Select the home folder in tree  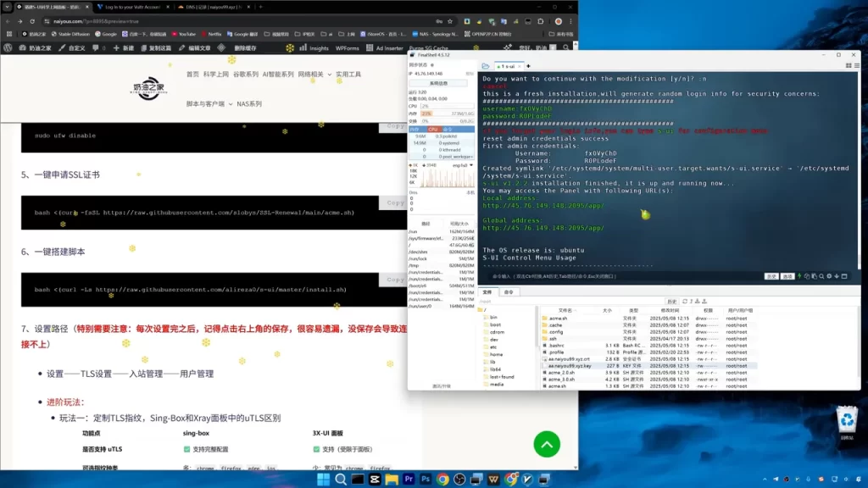pos(495,354)
